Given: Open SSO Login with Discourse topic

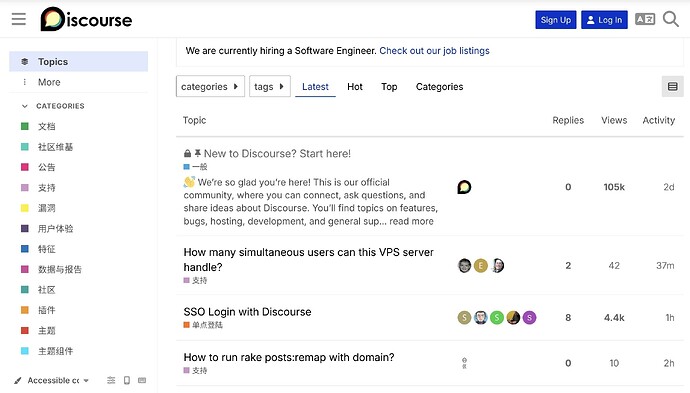Looking at the screenshot, I should pyautogui.click(x=247, y=312).
